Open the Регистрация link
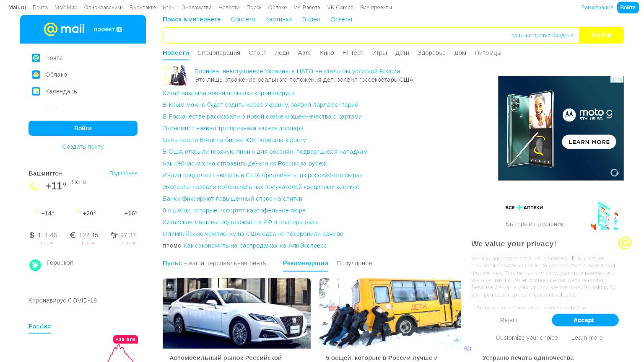The height and width of the screenshot is (362, 644). [597, 8]
